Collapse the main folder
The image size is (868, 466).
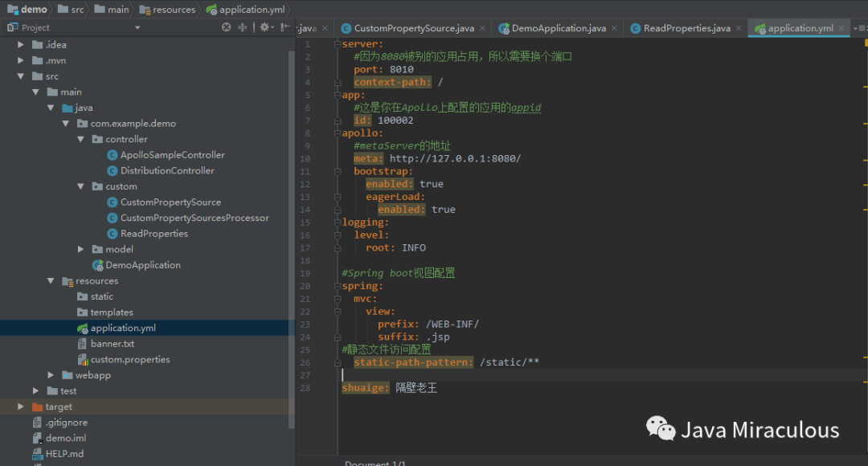click(35, 92)
